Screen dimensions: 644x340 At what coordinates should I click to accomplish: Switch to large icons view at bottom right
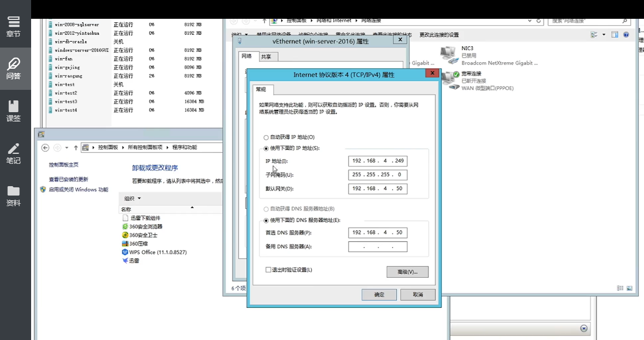[630, 288]
